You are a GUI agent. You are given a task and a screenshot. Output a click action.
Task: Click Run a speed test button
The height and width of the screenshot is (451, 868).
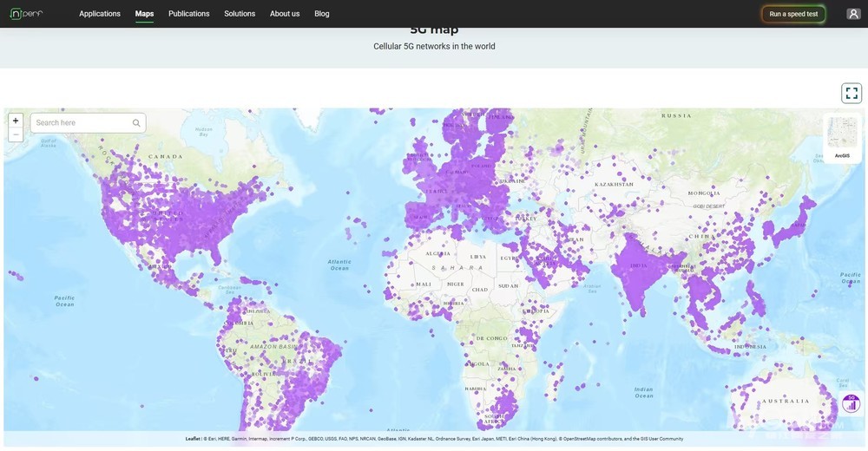click(x=793, y=14)
